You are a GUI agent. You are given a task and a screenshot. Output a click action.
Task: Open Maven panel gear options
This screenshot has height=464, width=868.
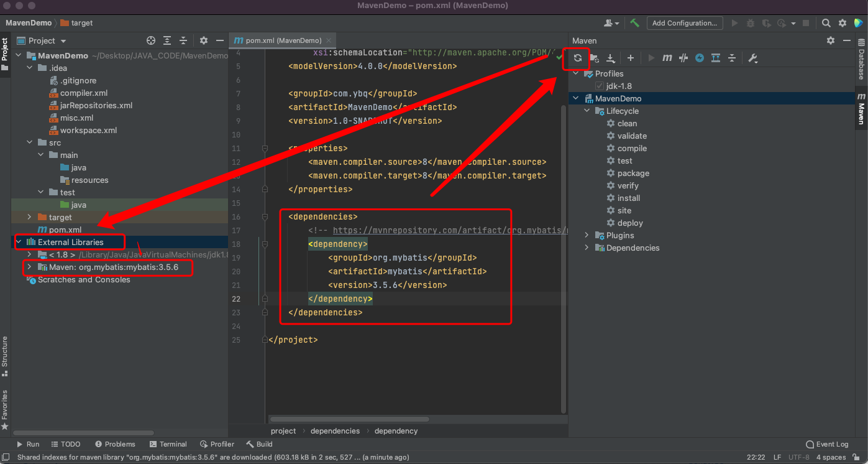pos(831,40)
